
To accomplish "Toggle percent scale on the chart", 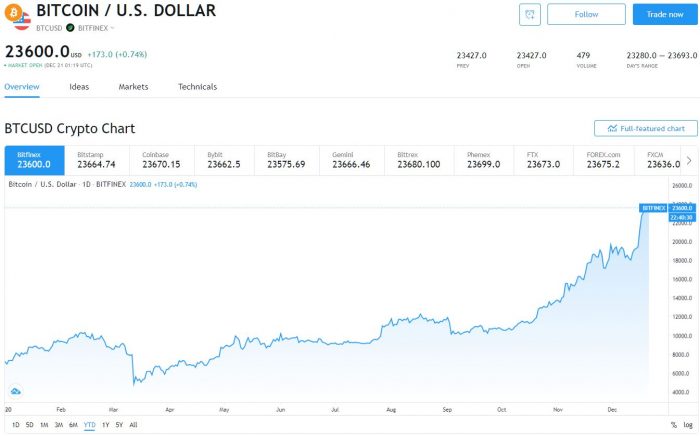I will point(673,425).
